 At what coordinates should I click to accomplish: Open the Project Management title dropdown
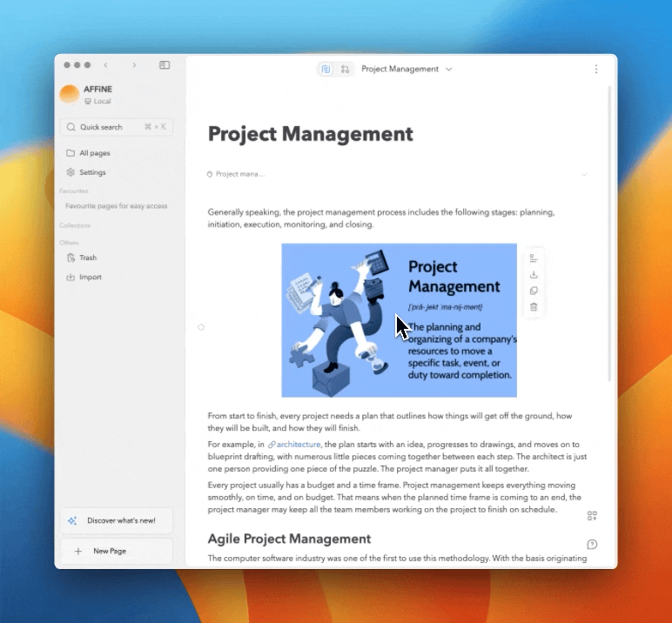coord(448,69)
